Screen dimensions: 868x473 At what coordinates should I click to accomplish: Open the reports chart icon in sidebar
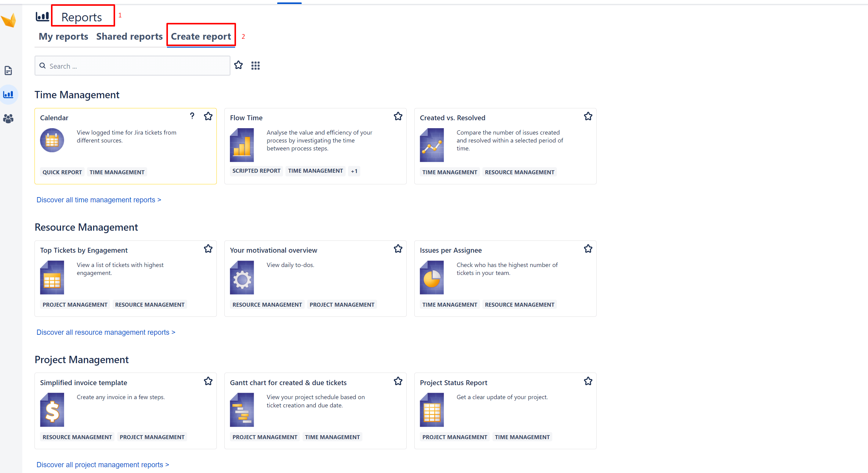click(9, 94)
